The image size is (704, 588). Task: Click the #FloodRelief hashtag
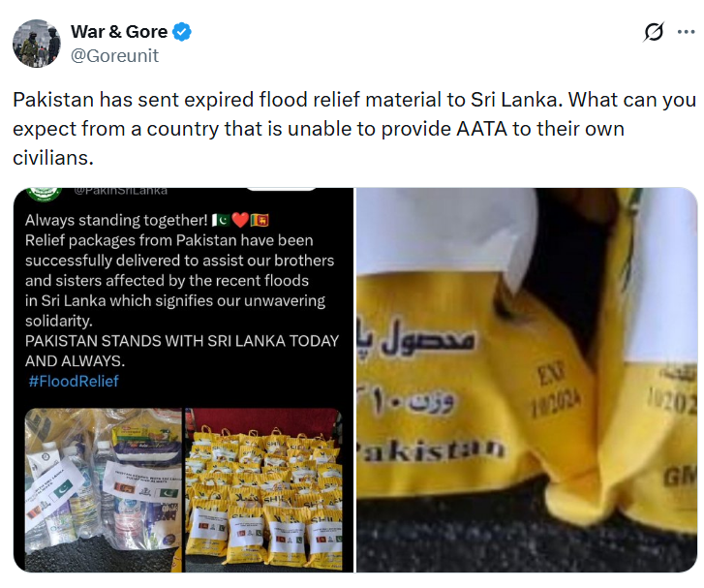pos(74,382)
